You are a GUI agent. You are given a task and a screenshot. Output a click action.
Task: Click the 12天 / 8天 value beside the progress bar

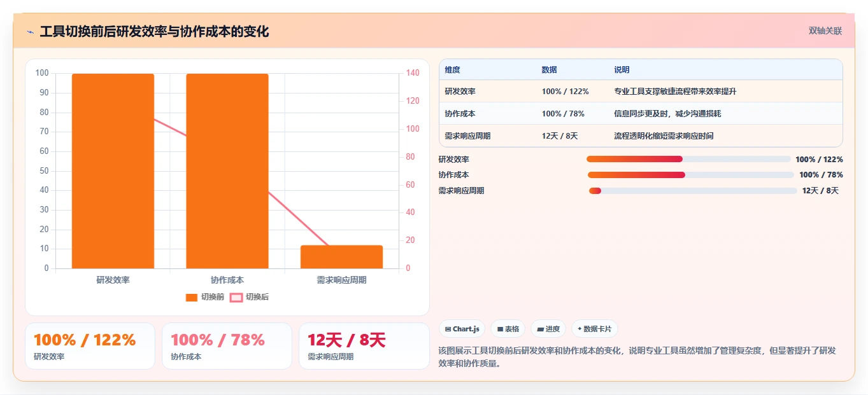[820, 191]
